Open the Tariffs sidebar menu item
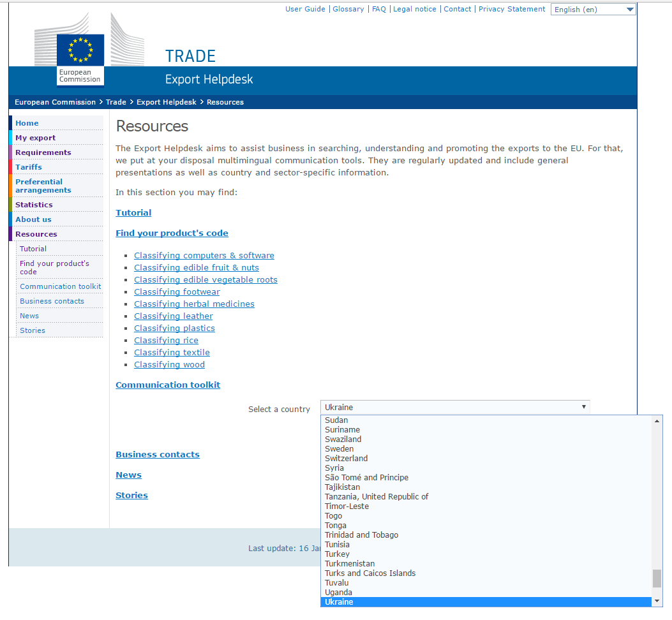Screen dimensions: 672x620 [x=29, y=167]
